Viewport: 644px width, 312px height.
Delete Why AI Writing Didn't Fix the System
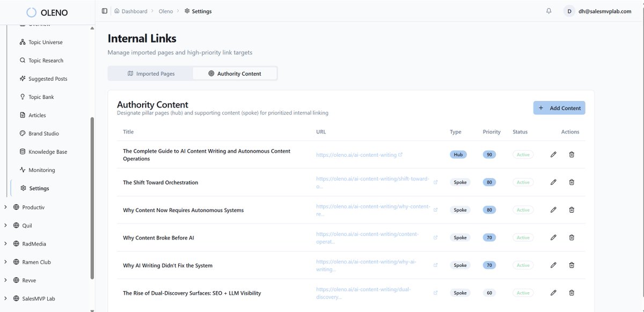click(572, 265)
